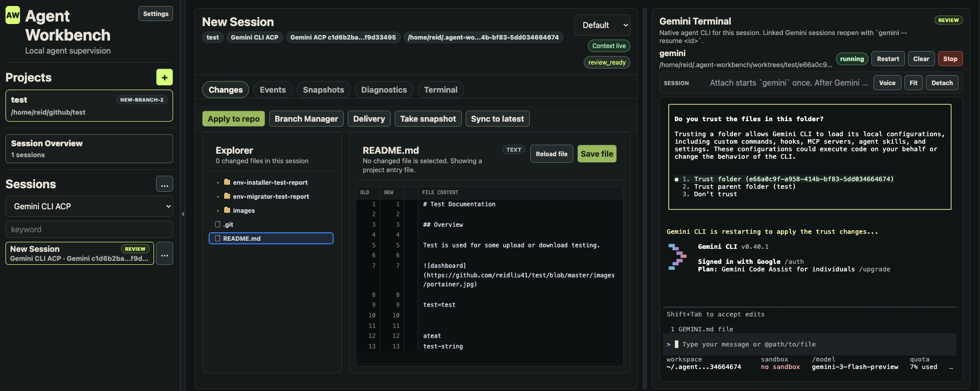This screenshot has height=391, width=980.
Task: Click the Gemini ACP c1d6b2ba session chip
Action: click(343, 38)
